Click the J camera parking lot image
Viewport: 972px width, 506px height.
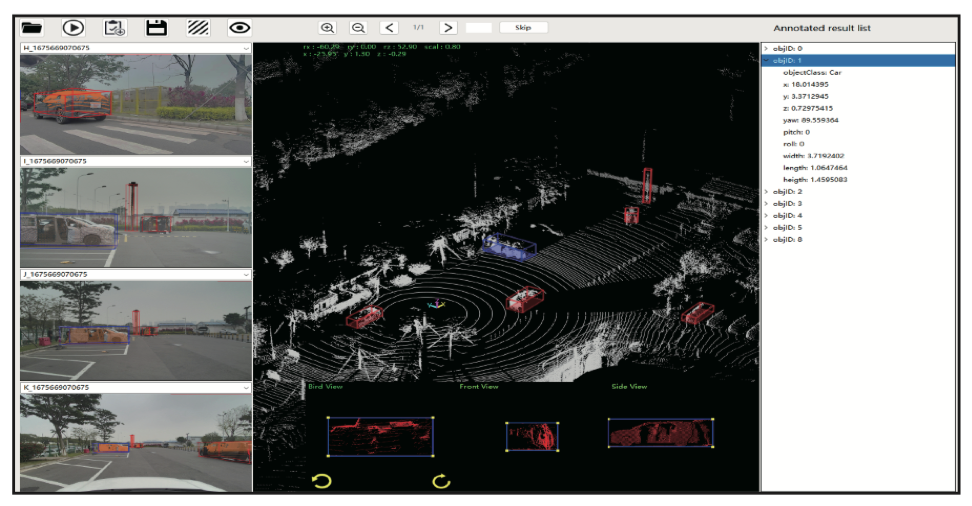[x=136, y=331]
